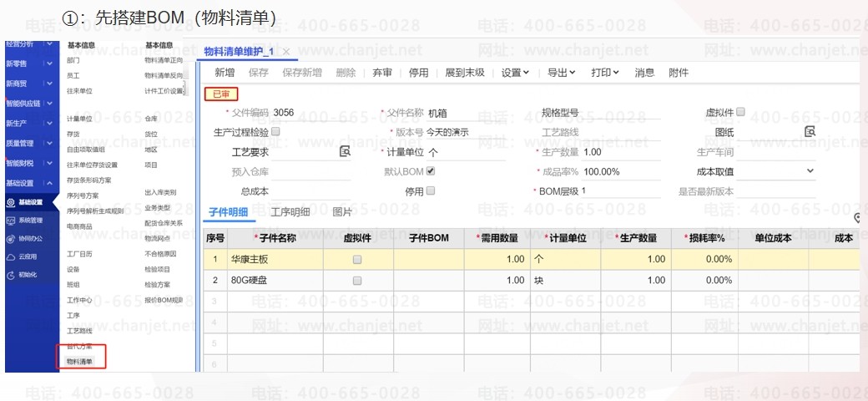Open the 初始化 sidebar icon
The width and height of the screenshot is (868, 401).
(x=11, y=275)
